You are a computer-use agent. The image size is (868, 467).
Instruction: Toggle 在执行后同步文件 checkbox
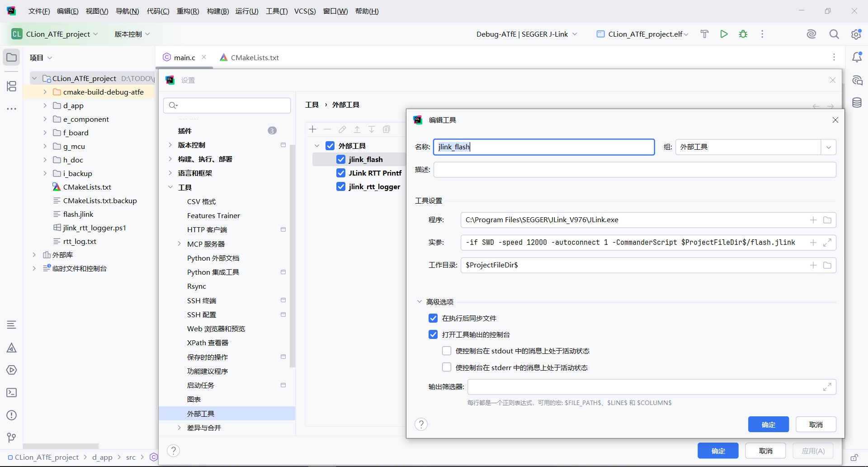coord(433,318)
